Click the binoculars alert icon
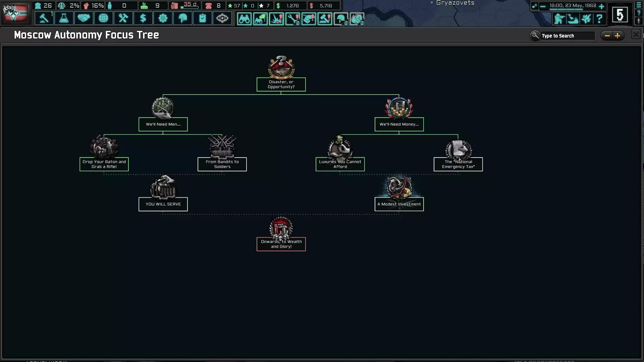 click(x=244, y=19)
